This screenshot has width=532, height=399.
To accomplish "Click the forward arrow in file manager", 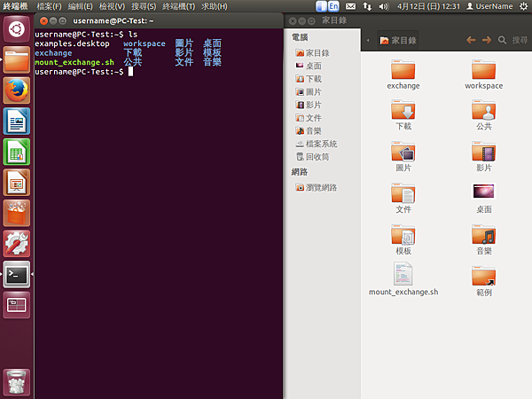I will [x=487, y=40].
